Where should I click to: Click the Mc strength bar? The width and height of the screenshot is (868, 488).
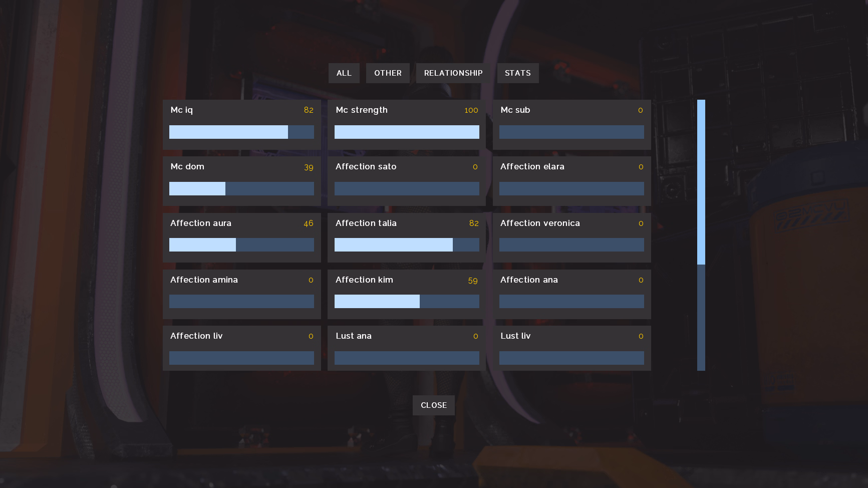point(406,132)
